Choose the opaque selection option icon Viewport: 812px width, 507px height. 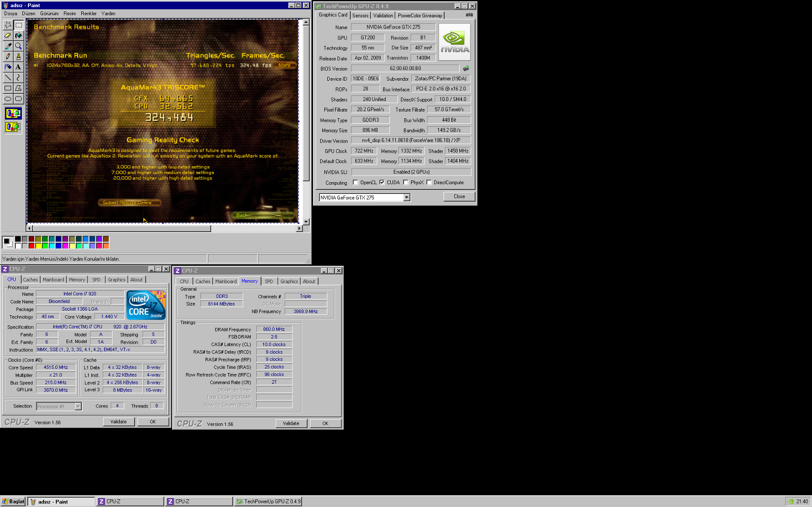click(x=13, y=113)
